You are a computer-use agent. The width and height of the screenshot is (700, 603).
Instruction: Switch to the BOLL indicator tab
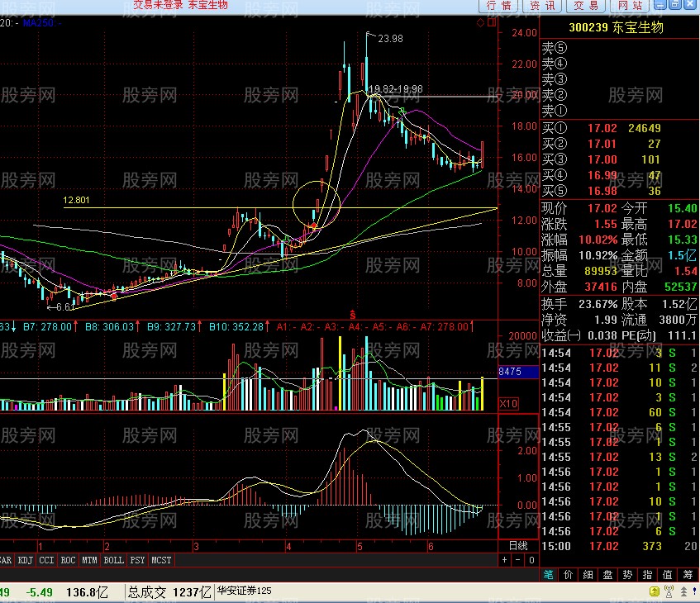tap(113, 560)
